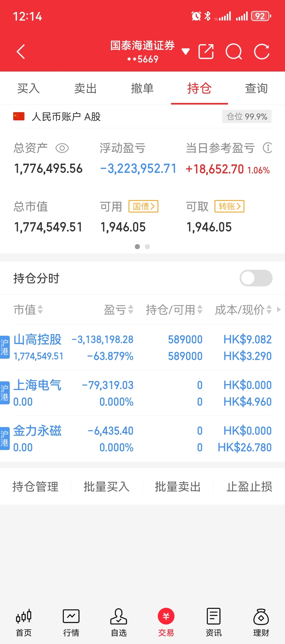This screenshot has height=644, width=285.
Task: Switch to the 卖出 tab
Action: 85,88
